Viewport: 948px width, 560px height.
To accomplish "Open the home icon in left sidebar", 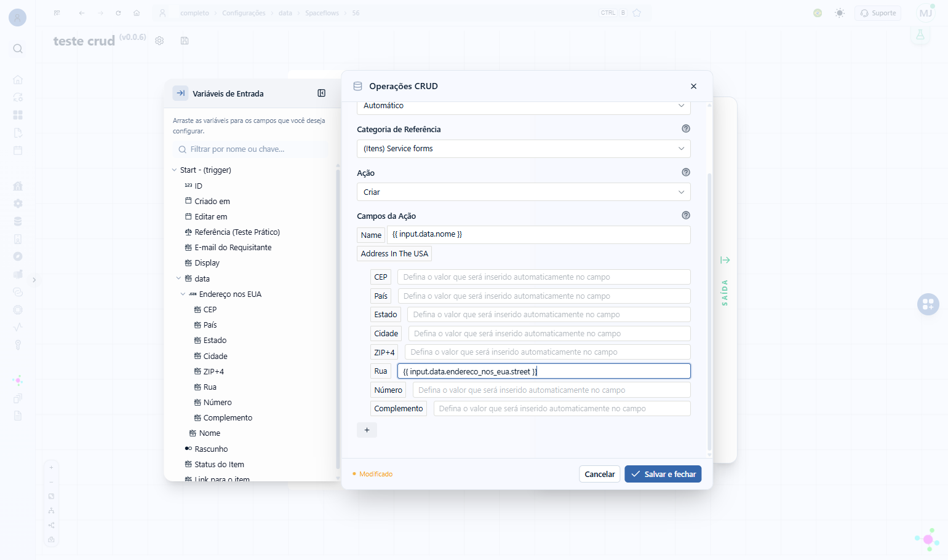I will point(18,80).
